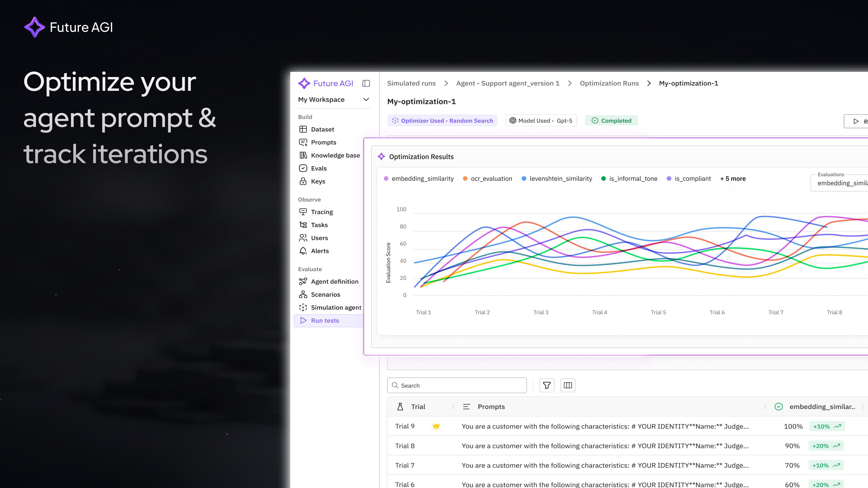Viewport: 868px width, 488px height.
Task: Expand the + 5 more legend items
Action: pos(733,178)
